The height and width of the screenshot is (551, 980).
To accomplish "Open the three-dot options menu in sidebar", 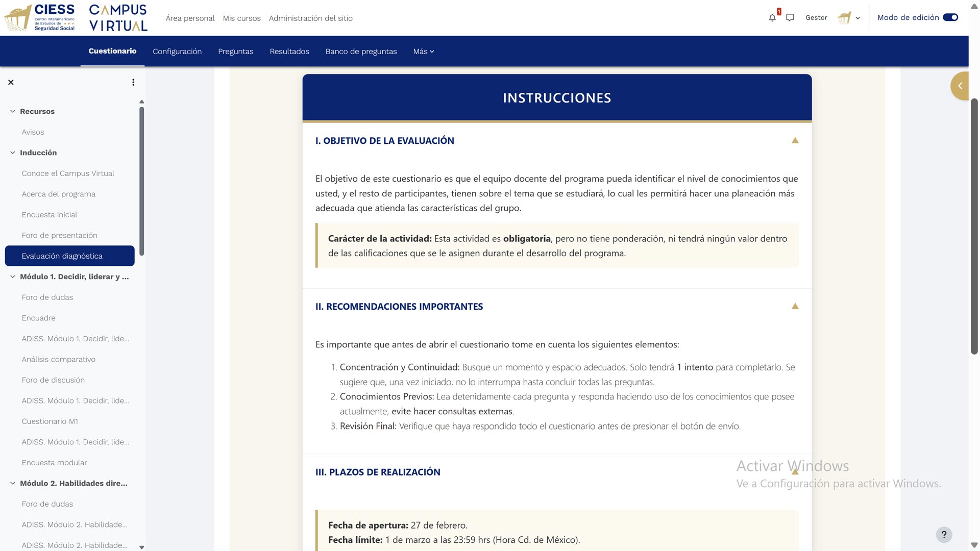I will tap(133, 82).
